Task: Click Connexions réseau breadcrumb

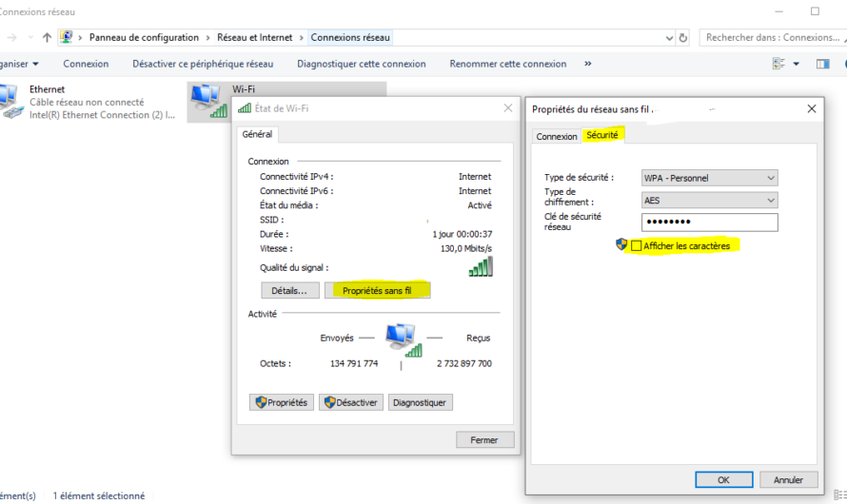Action: (350, 37)
